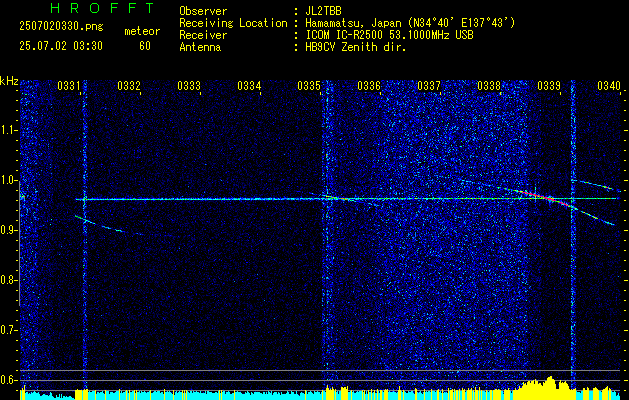This screenshot has height=400, width=629.
Task: Click the 0334 time marker
Action: [249, 86]
